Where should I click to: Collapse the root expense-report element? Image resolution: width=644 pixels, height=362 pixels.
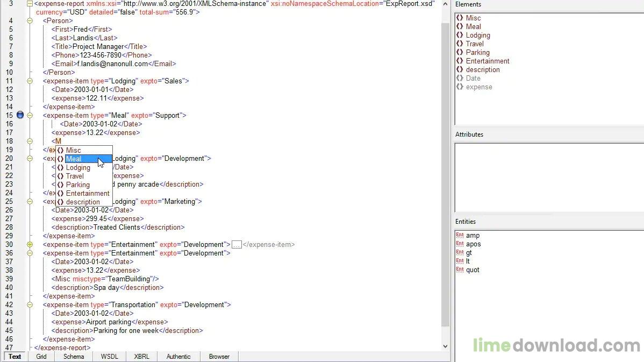click(30, 3)
